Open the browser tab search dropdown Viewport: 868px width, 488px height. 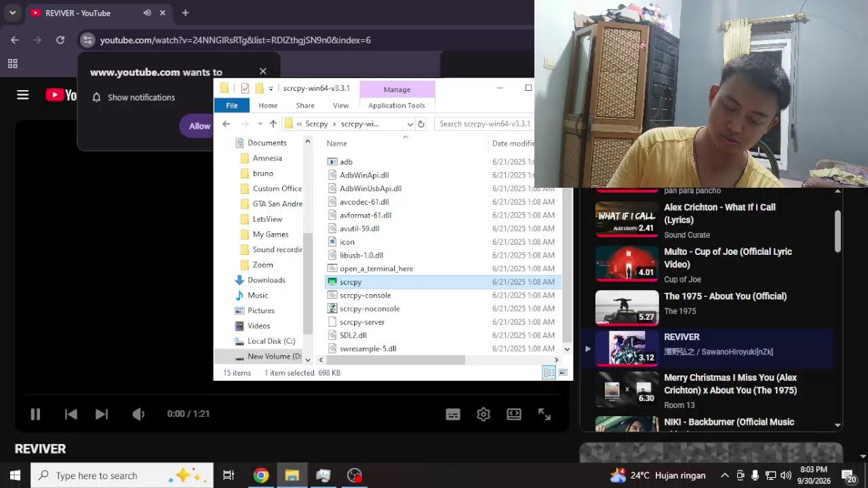point(12,13)
